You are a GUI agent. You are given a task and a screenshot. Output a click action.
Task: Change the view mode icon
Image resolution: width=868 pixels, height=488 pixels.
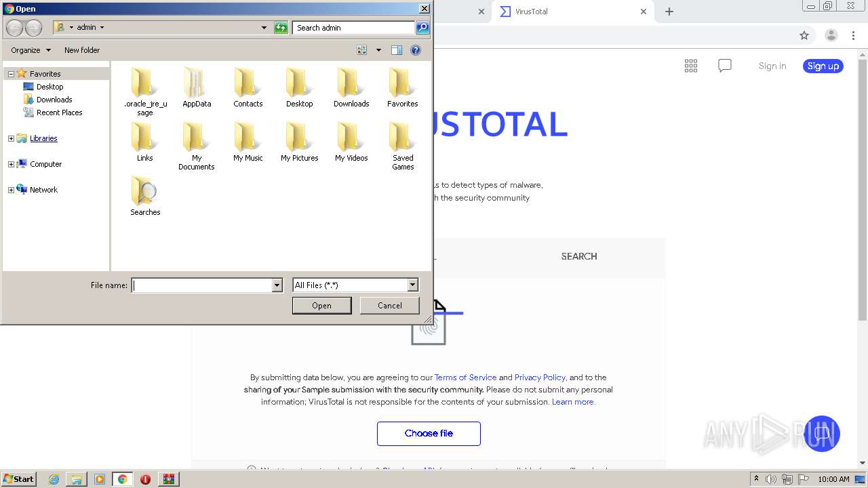pyautogui.click(x=362, y=50)
